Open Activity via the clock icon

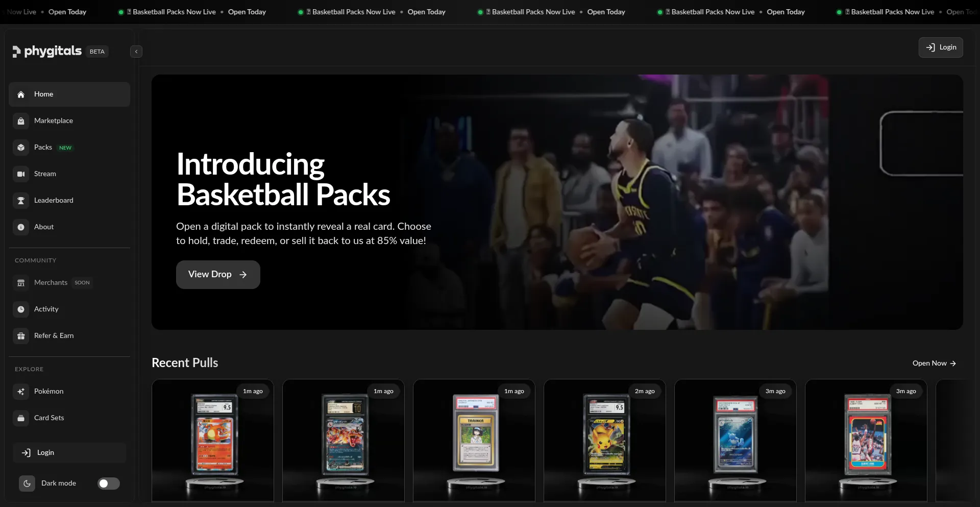[x=21, y=309]
